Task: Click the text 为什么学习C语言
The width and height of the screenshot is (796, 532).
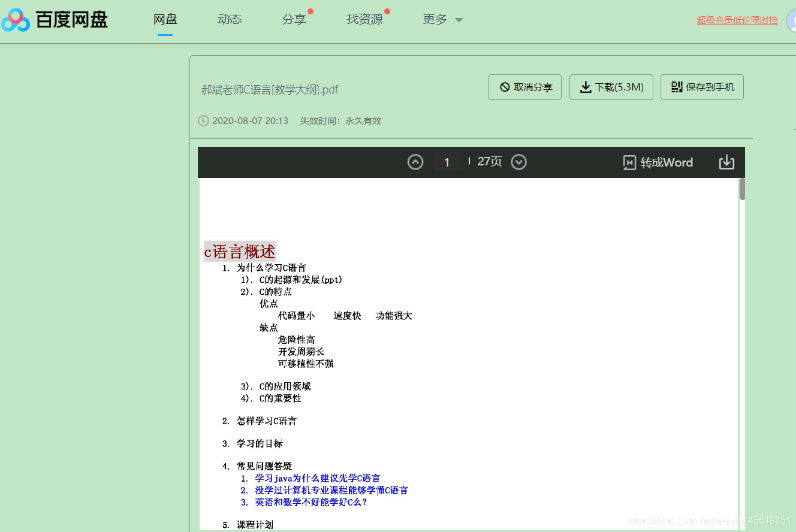Action: click(272, 268)
